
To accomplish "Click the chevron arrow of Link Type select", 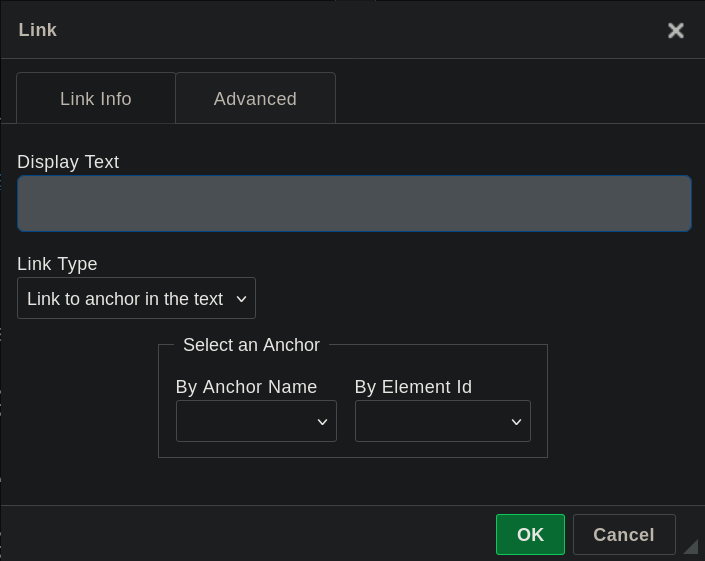I will 240,299.
